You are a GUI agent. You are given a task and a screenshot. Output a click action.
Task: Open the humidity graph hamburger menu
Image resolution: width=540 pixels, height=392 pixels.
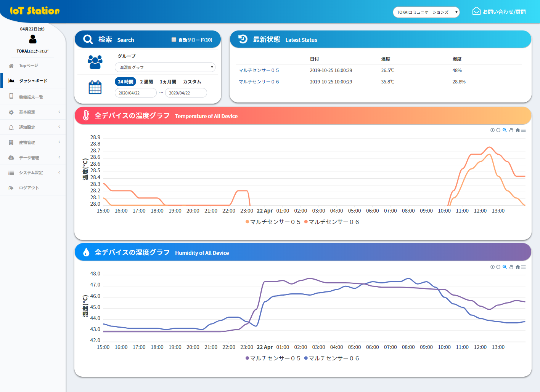(524, 267)
